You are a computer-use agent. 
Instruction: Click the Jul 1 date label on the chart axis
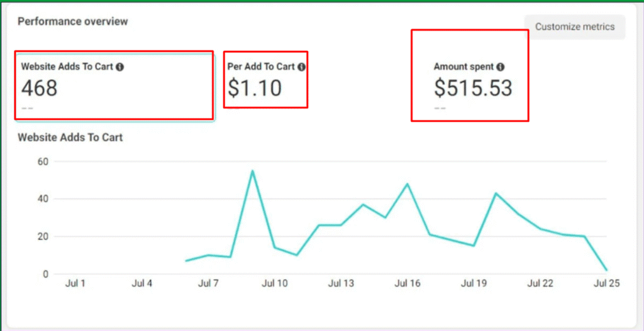(x=75, y=284)
